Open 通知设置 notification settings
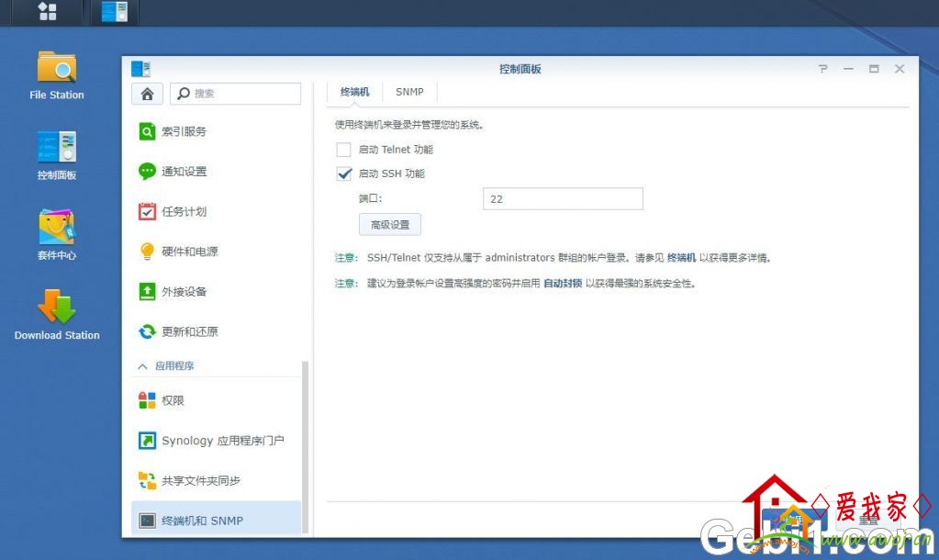 184,172
